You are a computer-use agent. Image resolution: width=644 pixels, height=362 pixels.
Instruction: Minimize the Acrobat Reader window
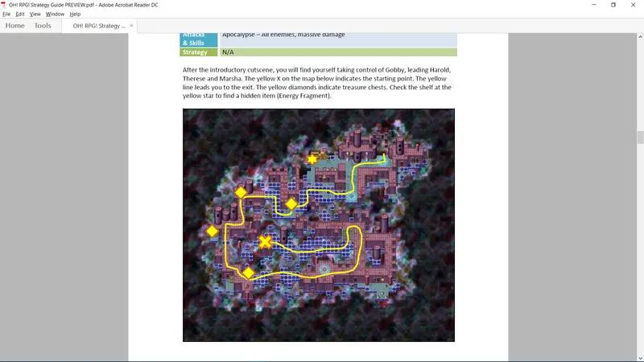pos(594,5)
